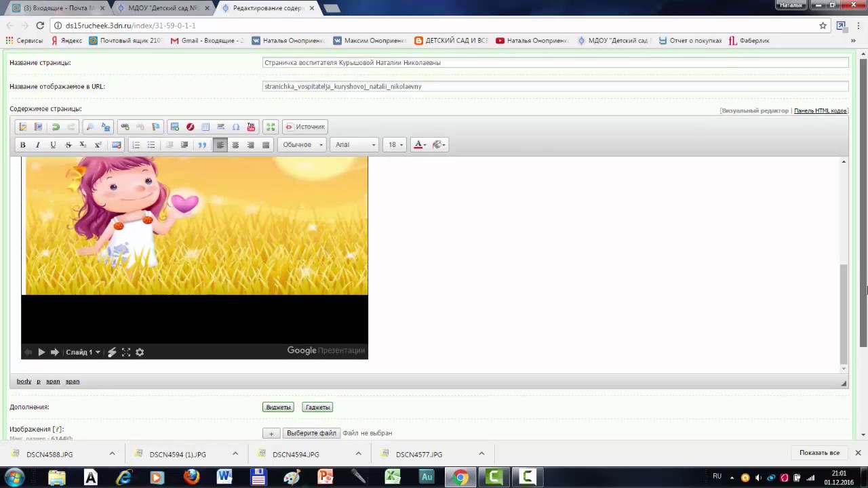Toggle bold formatting
The image size is (868, 488).
(22, 144)
